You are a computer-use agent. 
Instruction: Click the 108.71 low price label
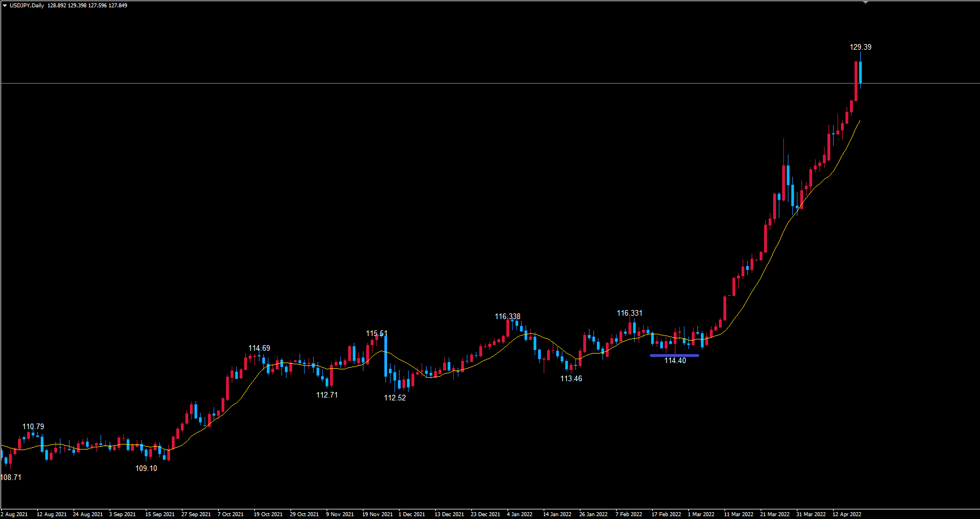tap(11, 478)
